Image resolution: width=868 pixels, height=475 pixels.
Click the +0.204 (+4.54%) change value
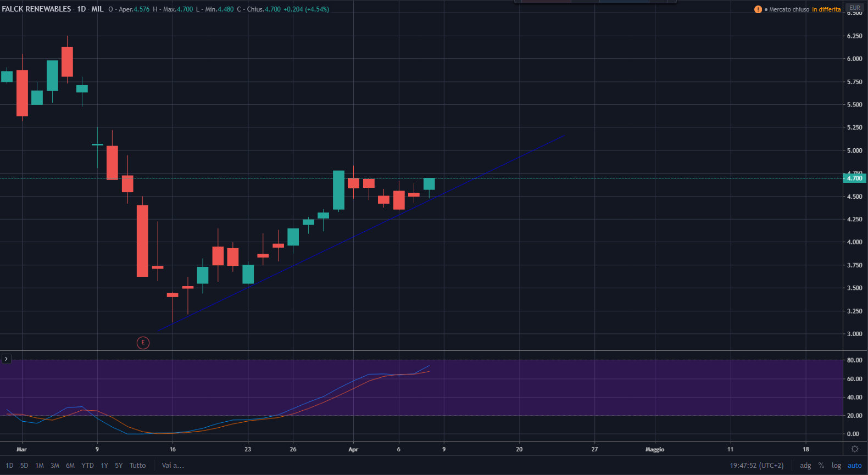coord(306,9)
